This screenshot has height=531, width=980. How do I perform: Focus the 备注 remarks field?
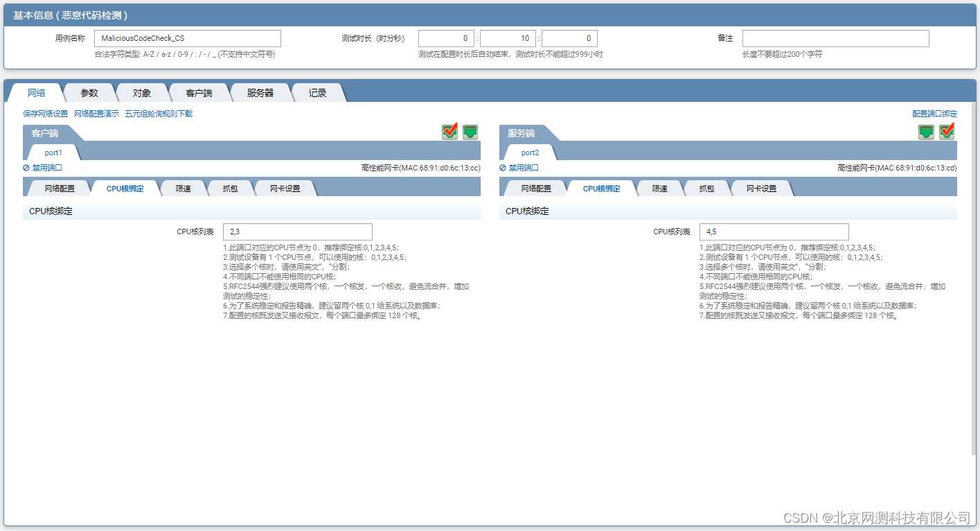pyautogui.click(x=836, y=38)
